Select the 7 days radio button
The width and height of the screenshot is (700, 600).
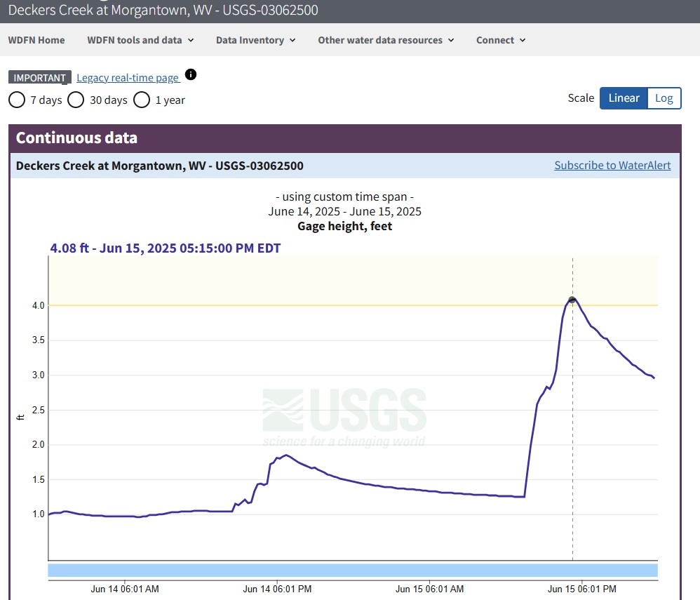pyautogui.click(x=17, y=100)
